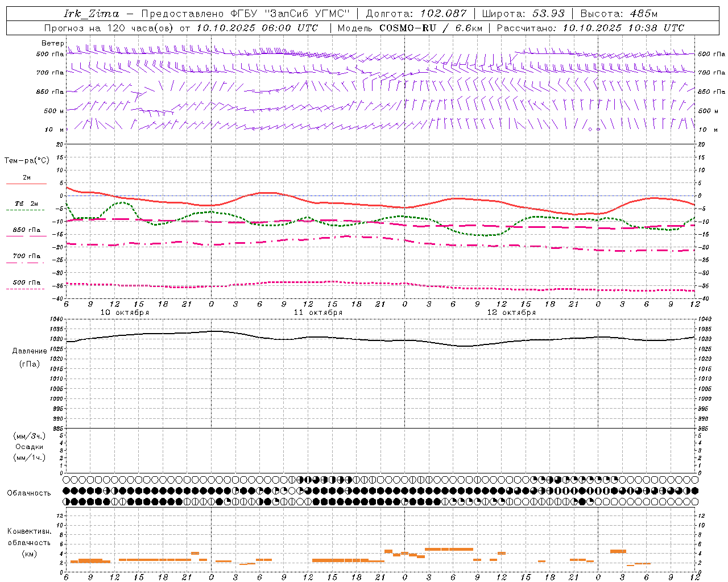This screenshot has width=728, height=582.
Task: Click the Долгота: 102.087 value
Action: coord(416,14)
